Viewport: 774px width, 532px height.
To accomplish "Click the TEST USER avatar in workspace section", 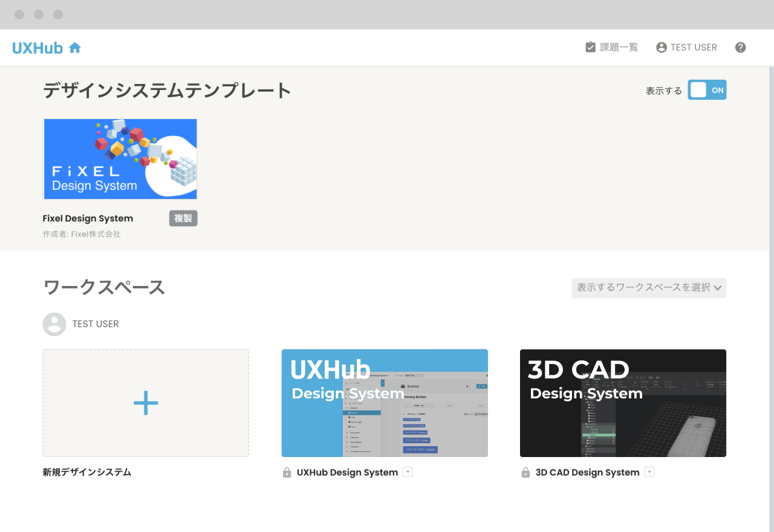I will click(x=54, y=324).
